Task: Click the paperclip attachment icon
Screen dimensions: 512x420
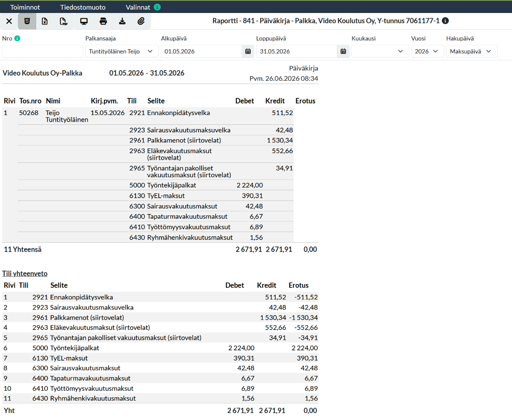Action: pos(141,21)
